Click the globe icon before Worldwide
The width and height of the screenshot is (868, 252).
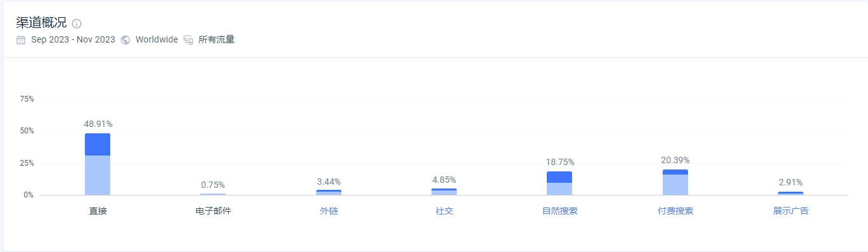[125, 40]
